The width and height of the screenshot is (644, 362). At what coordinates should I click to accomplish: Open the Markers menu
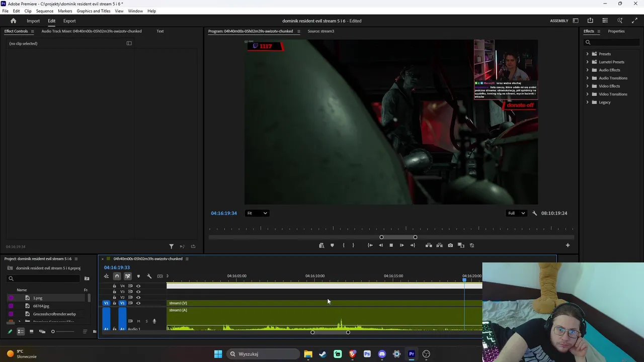tap(65, 11)
